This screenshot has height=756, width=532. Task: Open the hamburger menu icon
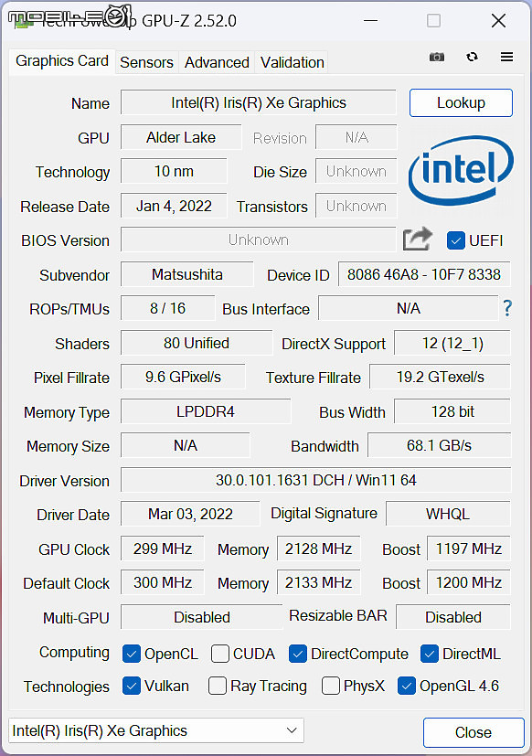506,57
